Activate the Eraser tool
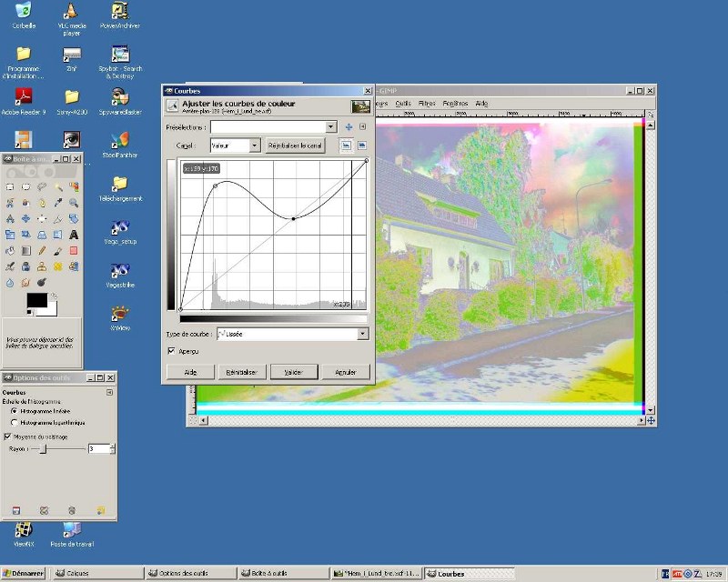The width and height of the screenshot is (728, 582). point(74,250)
